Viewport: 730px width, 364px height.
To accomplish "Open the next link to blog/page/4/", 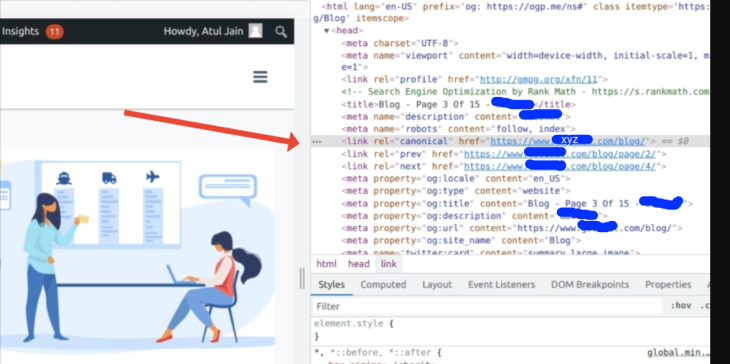I will pos(560,166).
